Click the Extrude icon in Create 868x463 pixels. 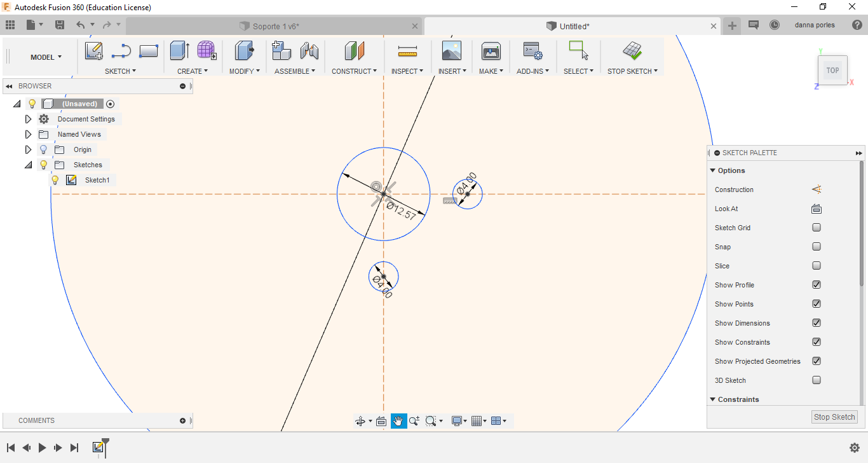tap(180, 51)
